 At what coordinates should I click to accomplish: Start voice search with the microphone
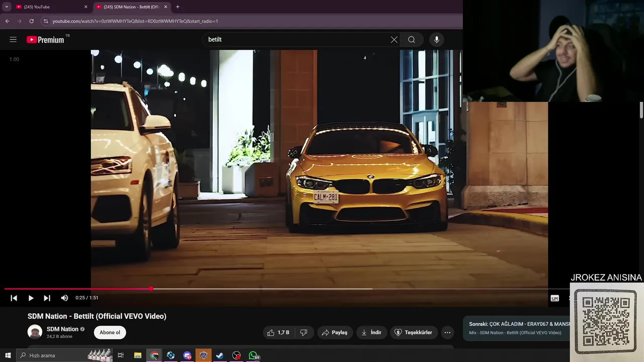(437, 40)
